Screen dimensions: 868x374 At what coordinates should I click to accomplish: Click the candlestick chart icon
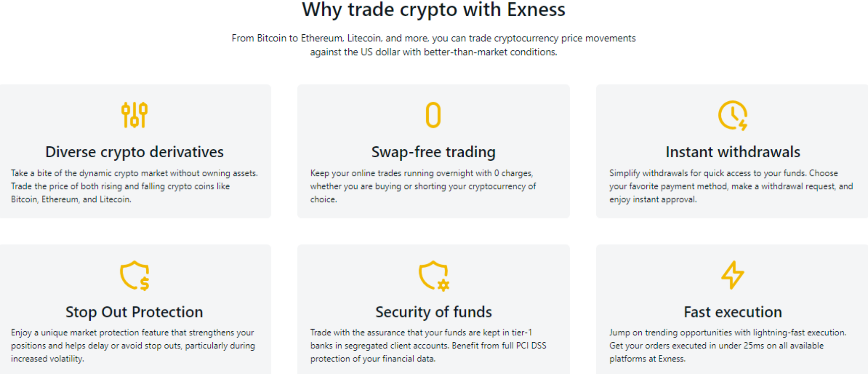tap(134, 115)
